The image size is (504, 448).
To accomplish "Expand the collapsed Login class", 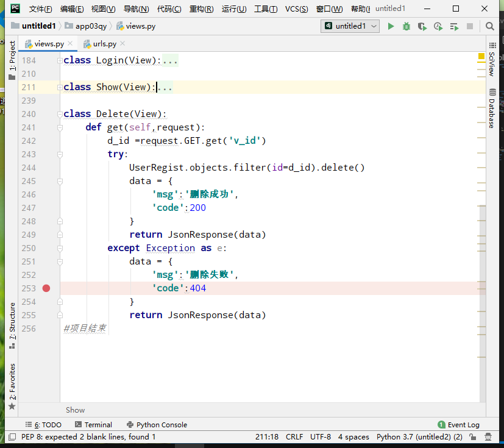I will 59,60.
